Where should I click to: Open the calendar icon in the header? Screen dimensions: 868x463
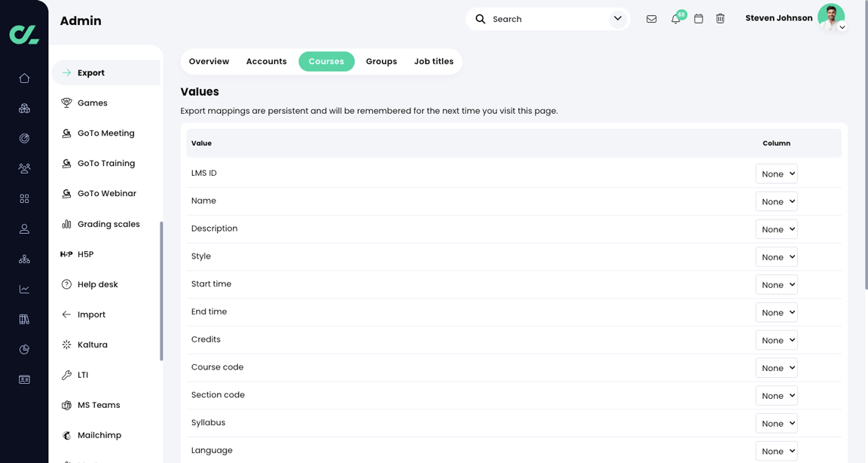click(x=698, y=18)
